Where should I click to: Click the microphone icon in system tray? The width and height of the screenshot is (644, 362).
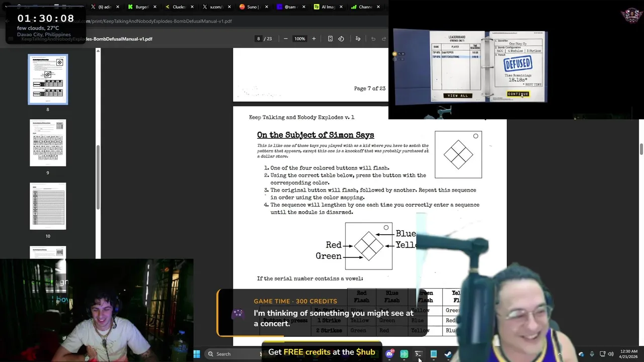[x=592, y=354]
